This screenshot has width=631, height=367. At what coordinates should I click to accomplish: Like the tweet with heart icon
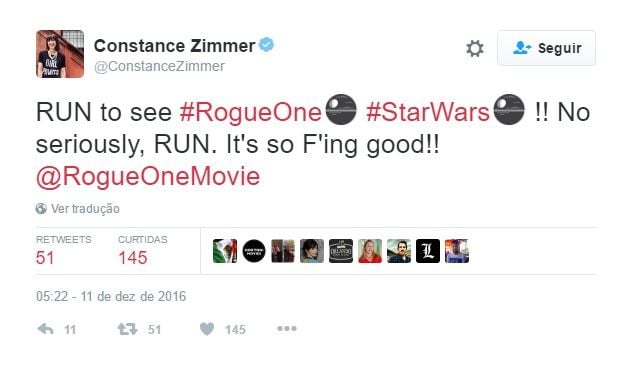[x=207, y=329]
